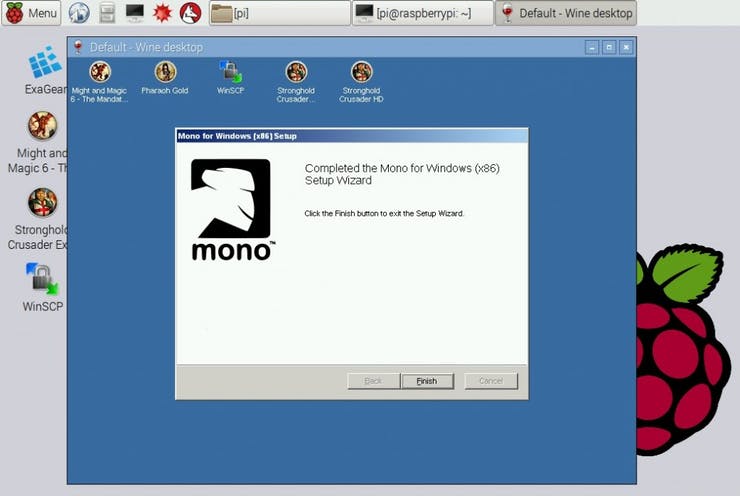Select Default - Wine desktop taskbar entry
The width and height of the screenshot is (740, 496).
(566, 13)
